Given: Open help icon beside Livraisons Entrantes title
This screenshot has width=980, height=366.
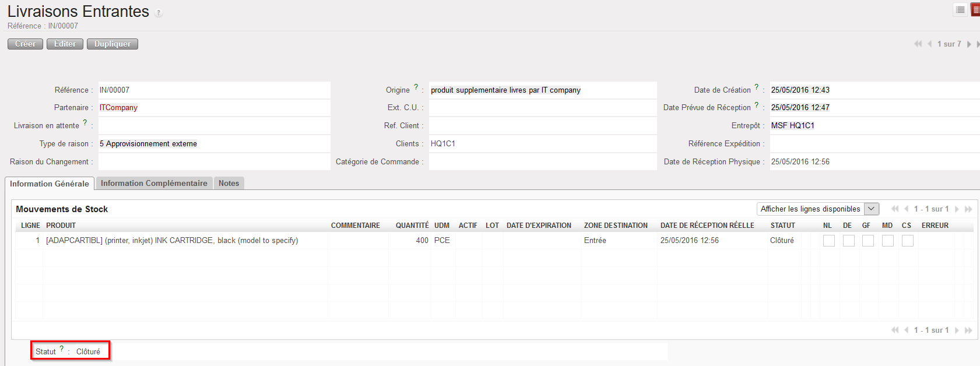Looking at the screenshot, I should point(159,13).
